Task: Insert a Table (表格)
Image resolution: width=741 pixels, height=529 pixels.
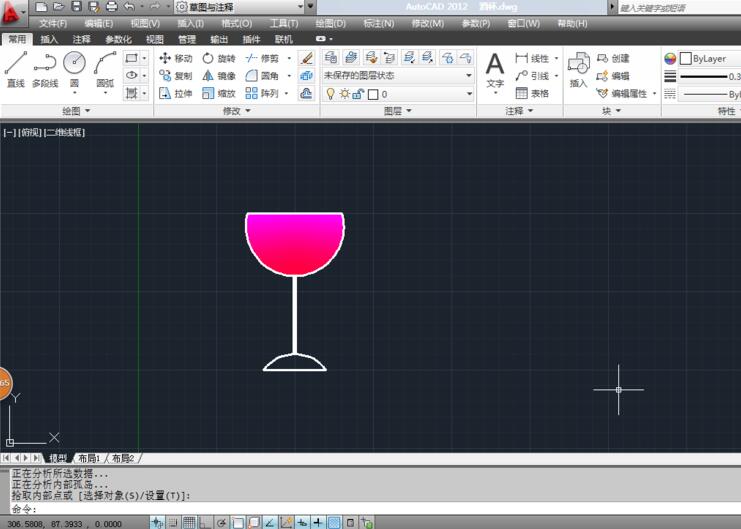Action: pyautogui.click(x=532, y=93)
